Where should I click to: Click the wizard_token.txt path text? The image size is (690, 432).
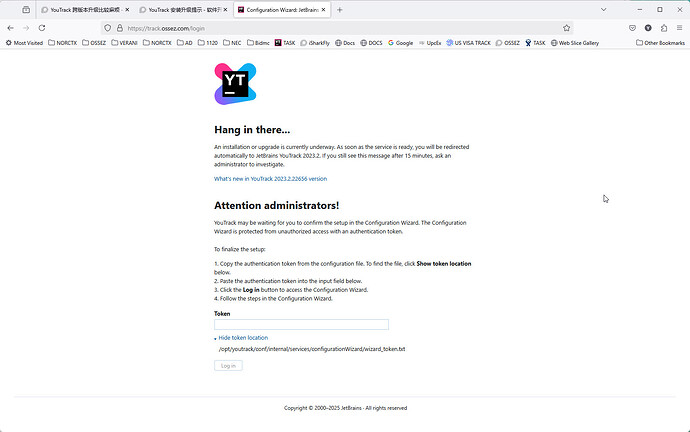pos(312,349)
